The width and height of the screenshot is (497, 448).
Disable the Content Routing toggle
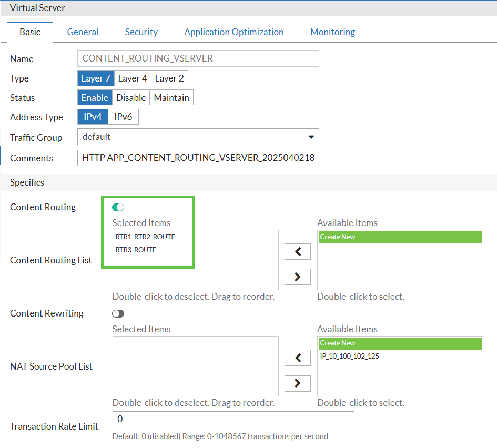[x=118, y=208]
